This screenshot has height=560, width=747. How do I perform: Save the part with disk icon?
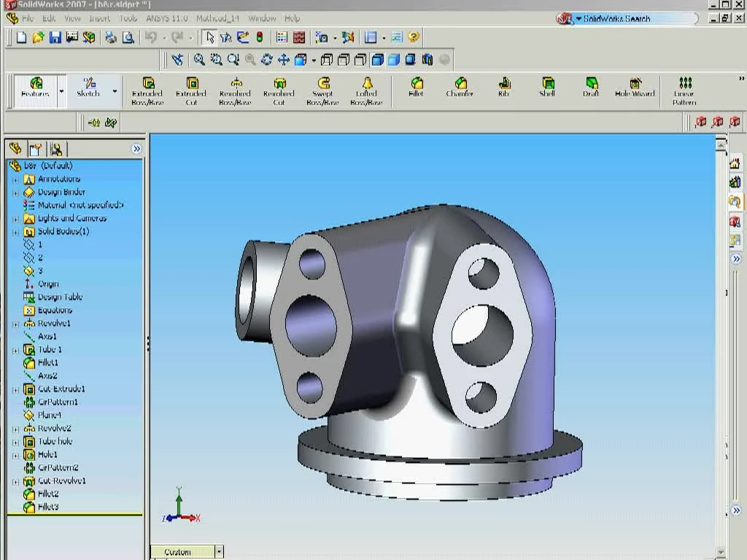[x=55, y=37]
